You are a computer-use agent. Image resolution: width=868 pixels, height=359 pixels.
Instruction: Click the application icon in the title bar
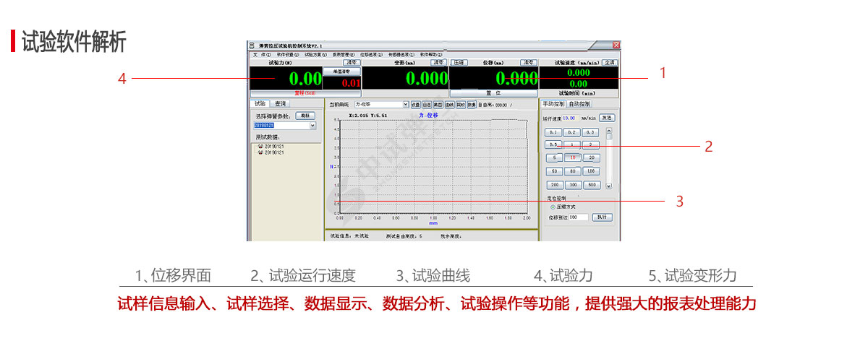coord(252,46)
